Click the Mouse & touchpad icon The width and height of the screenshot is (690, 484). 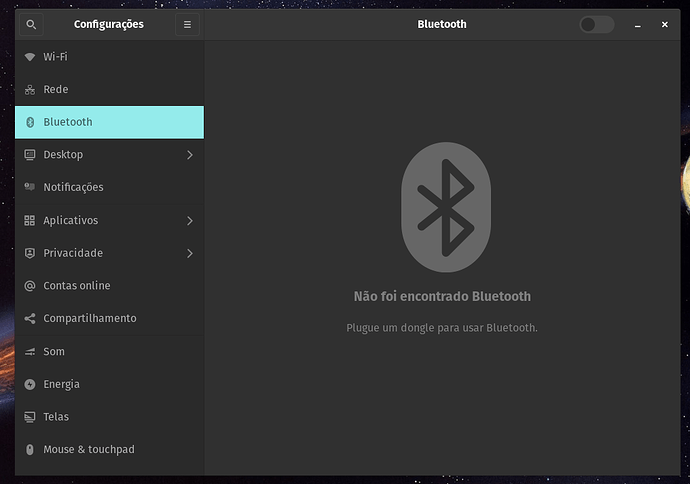tap(30, 449)
